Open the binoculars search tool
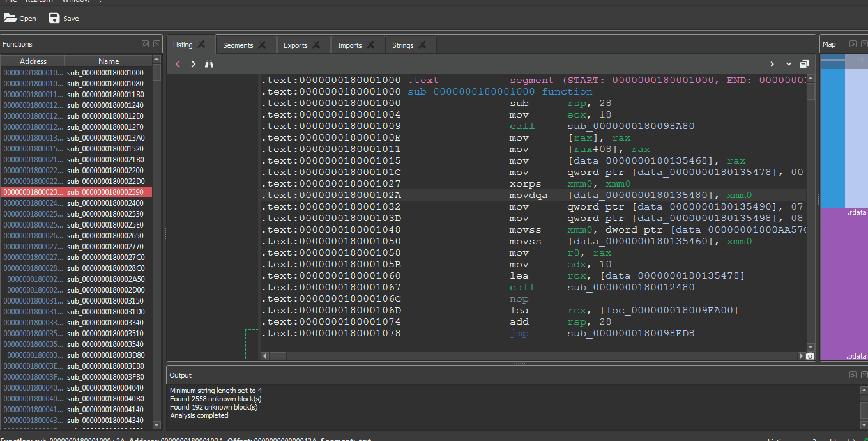 tap(209, 64)
